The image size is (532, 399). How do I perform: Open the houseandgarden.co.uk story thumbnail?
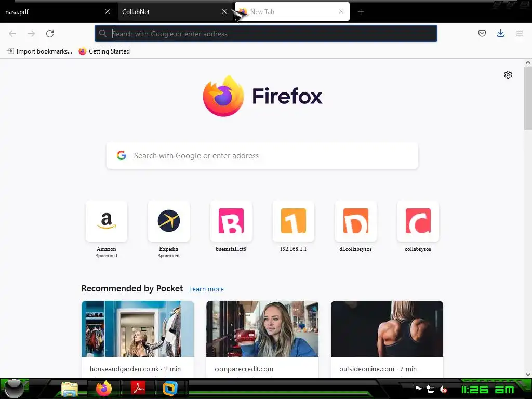pos(138,329)
